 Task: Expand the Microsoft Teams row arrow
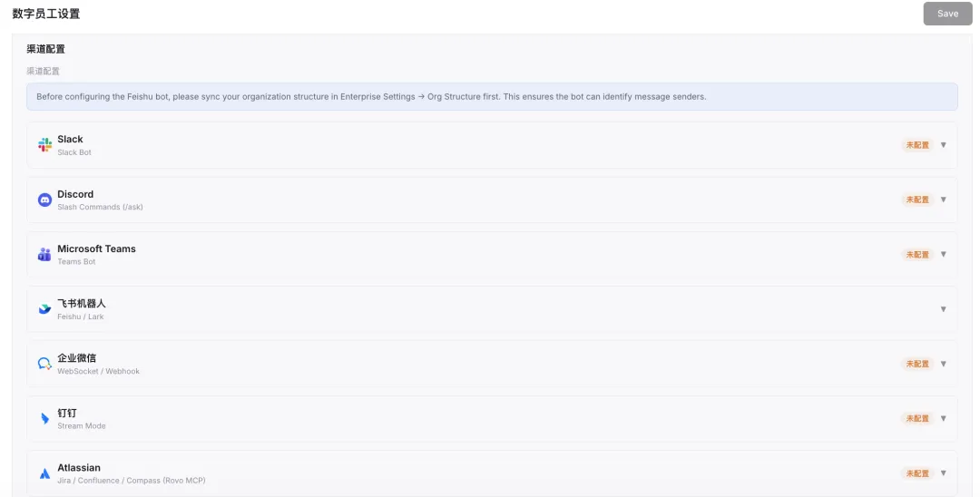point(943,254)
